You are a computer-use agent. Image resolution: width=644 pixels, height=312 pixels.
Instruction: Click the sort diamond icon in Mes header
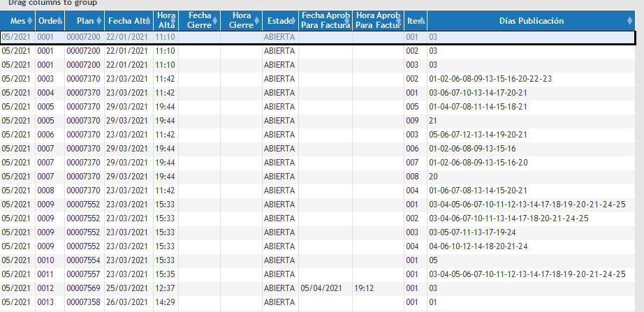tap(30, 21)
